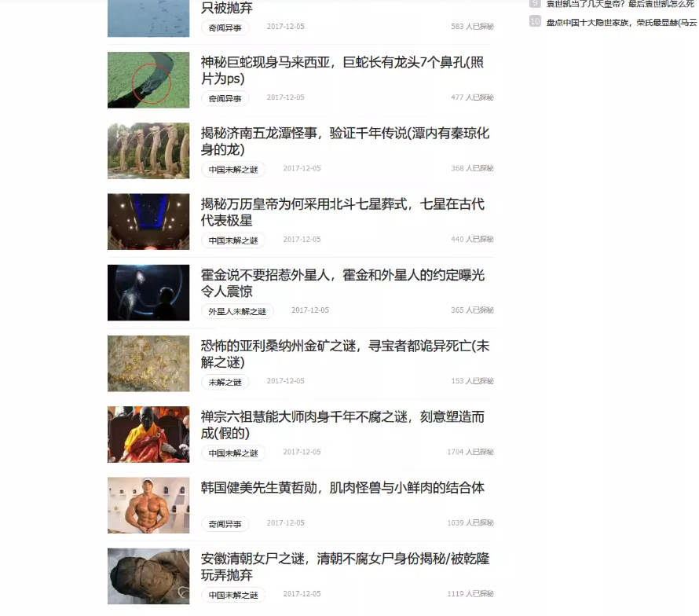This screenshot has height=616, width=699.
Task: Click the 1704 人已探秘 view count
Action: [x=470, y=452]
